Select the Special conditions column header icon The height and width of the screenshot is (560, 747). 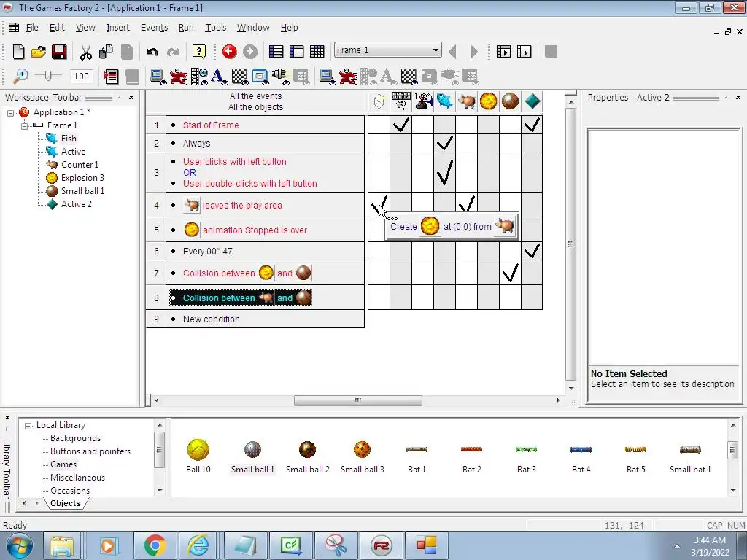pyautogui.click(x=379, y=101)
